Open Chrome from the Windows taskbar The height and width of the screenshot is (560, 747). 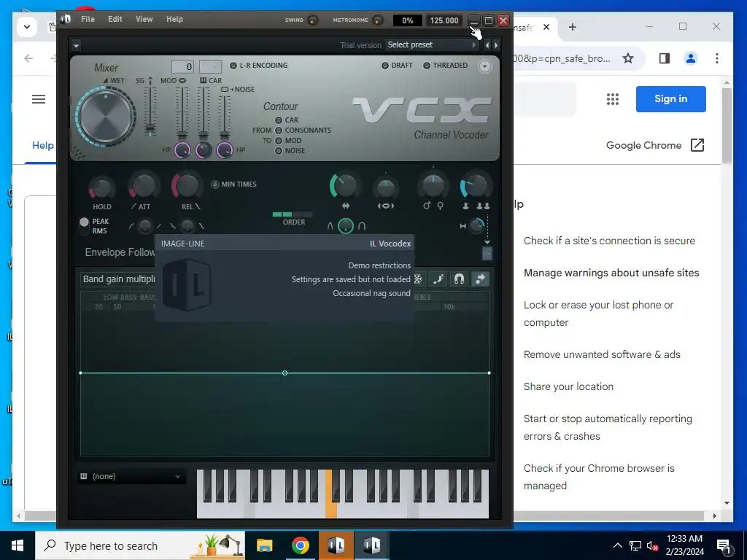300,545
